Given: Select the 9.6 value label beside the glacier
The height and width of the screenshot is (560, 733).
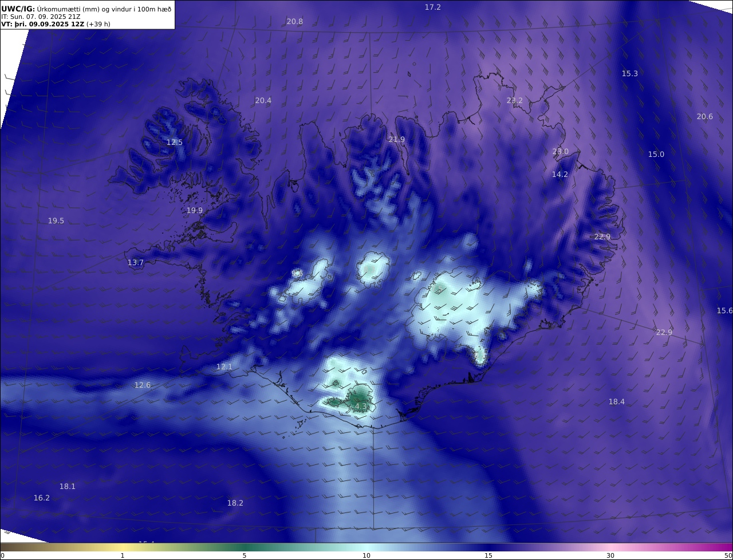Looking at the screenshot, I should pos(297,274).
